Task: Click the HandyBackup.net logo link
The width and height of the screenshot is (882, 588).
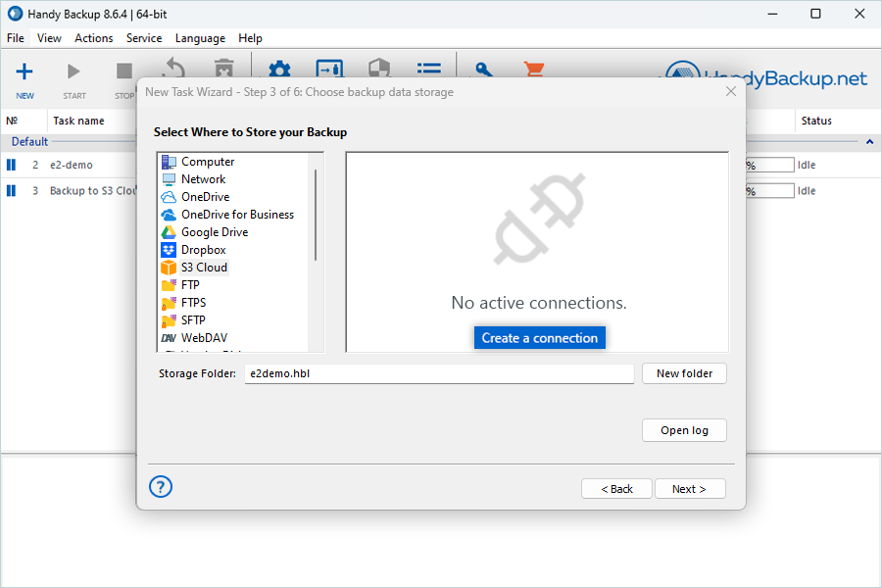Action: click(766, 76)
